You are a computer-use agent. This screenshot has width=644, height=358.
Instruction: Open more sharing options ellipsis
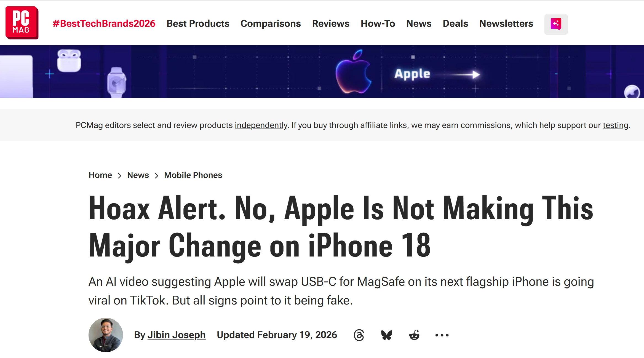point(442,335)
